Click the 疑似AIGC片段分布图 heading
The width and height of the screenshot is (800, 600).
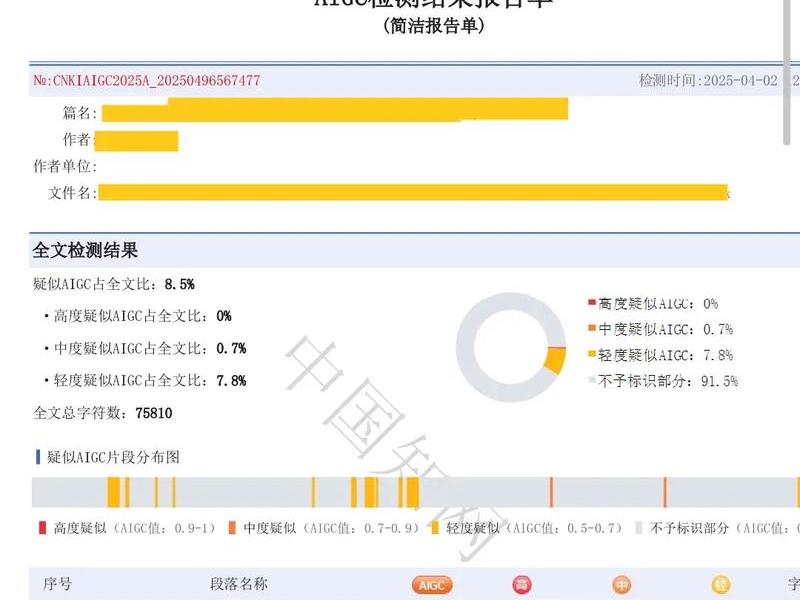click(113, 457)
